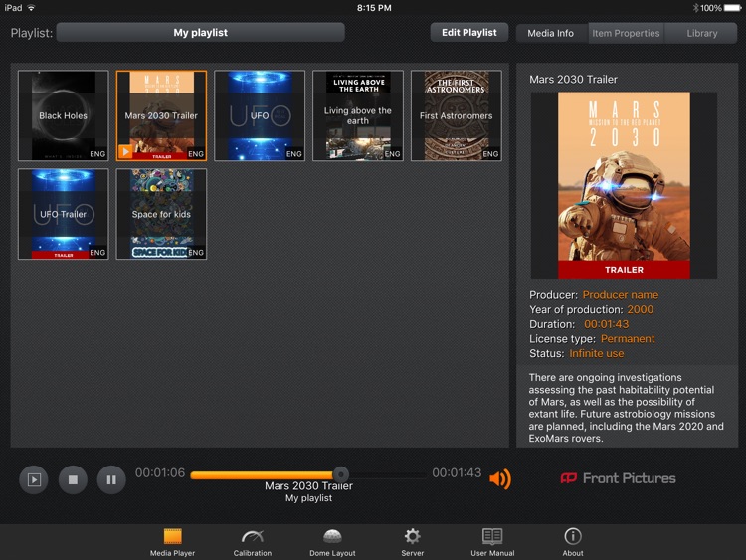Open the Dome Layout icon
This screenshot has width=746, height=560.
point(332,536)
